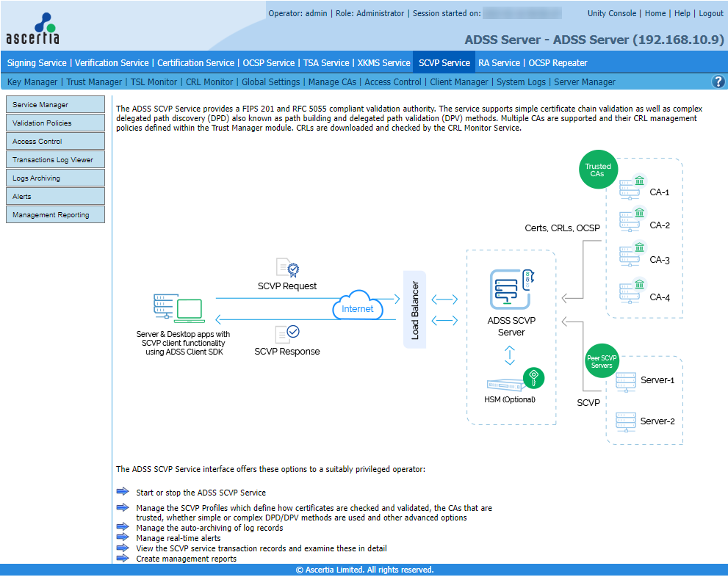728x577 pixels.
Task: Click the help question mark icon
Action: [718, 82]
